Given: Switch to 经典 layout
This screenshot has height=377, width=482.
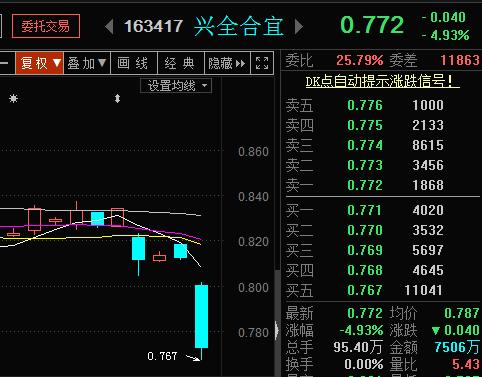Looking at the screenshot, I should (180, 63).
